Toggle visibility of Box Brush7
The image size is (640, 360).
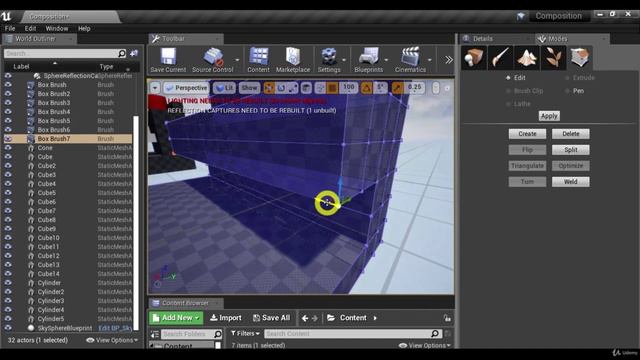tap(8, 139)
